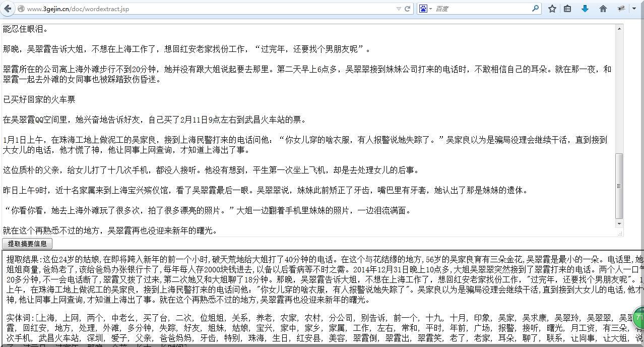Go to homepage using the home icon

coord(603,9)
